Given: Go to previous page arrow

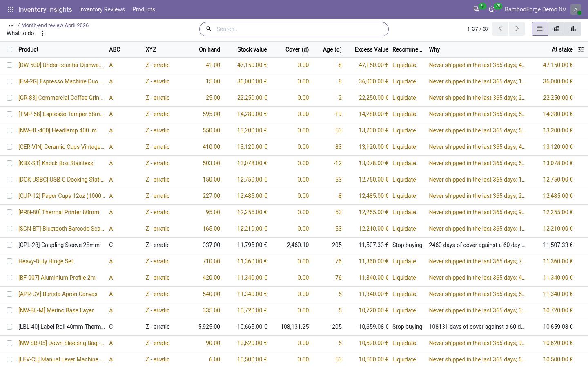Looking at the screenshot, I should pos(500,29).
